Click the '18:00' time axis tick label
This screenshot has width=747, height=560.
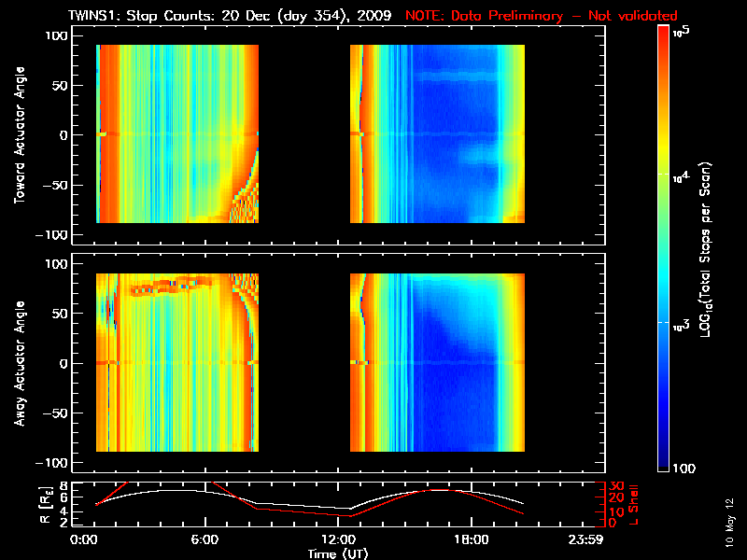(472, 540)
